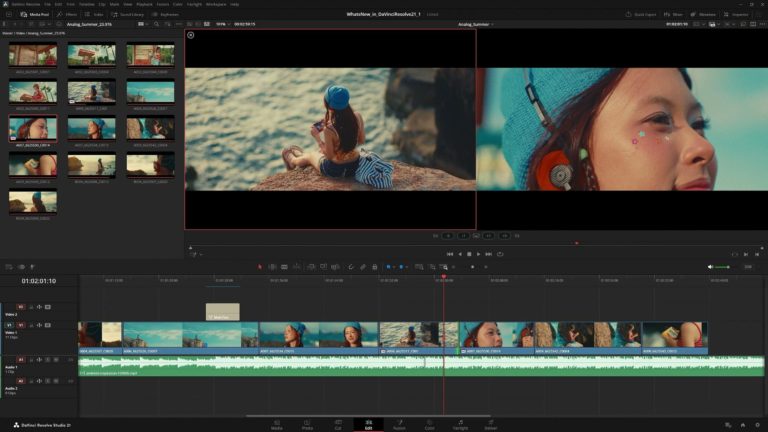Open the Timeline menu
The image size is (768, 432).
(87, 4)
